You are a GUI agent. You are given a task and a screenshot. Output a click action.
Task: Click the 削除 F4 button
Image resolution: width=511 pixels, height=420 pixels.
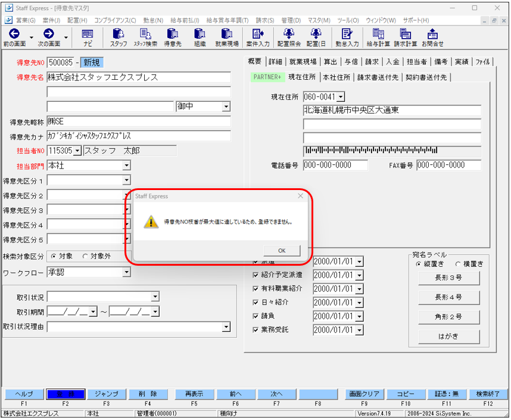pos(148,394)
